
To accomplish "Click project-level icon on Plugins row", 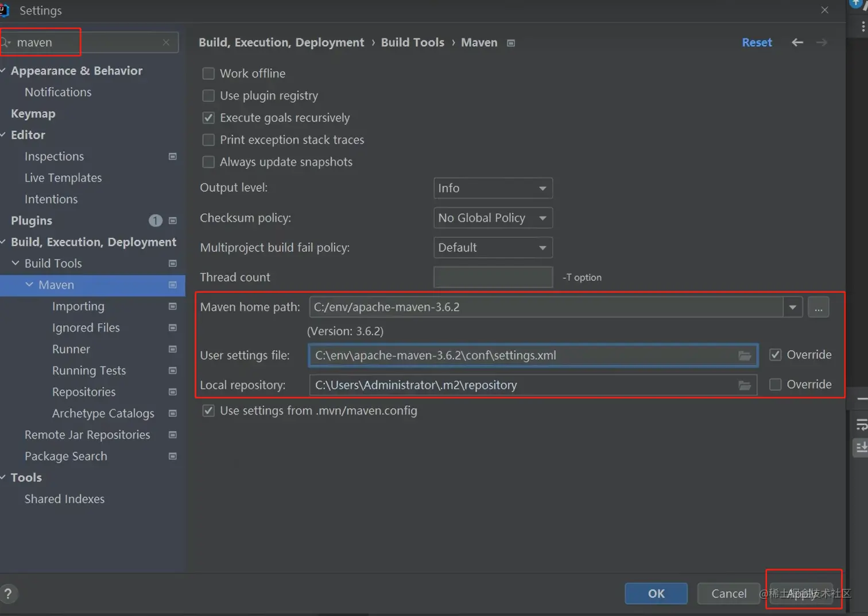I will (x=172, y=221).
